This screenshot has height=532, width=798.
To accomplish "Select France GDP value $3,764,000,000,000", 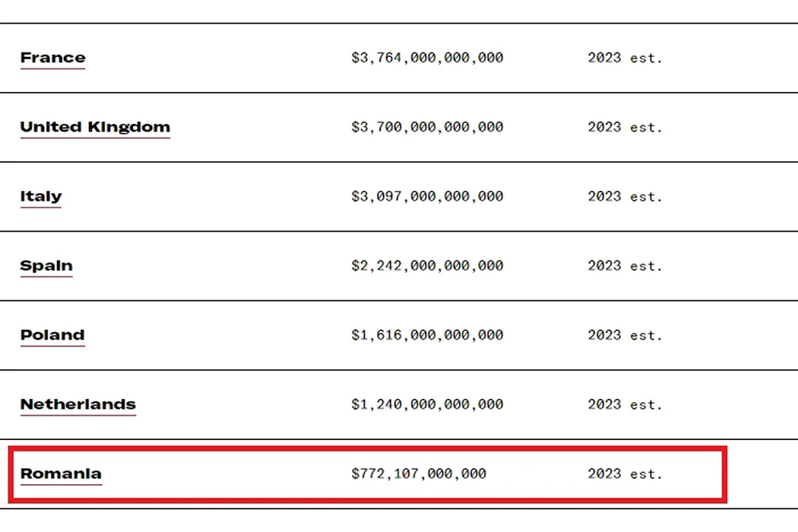I will (427, 58).
